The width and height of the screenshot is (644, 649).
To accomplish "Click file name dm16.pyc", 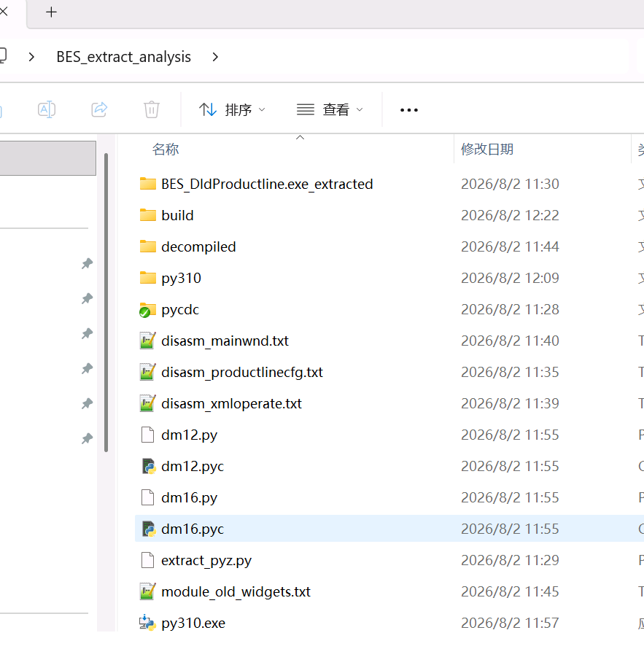I will [x=193, y=529].
